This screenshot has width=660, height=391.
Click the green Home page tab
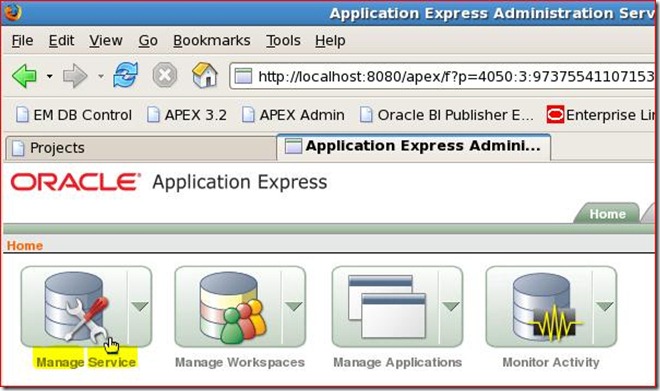click(607, 213)
